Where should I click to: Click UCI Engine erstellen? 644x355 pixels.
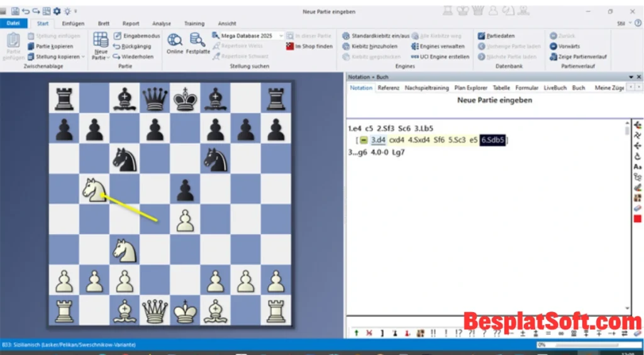[x=440, y=57]
